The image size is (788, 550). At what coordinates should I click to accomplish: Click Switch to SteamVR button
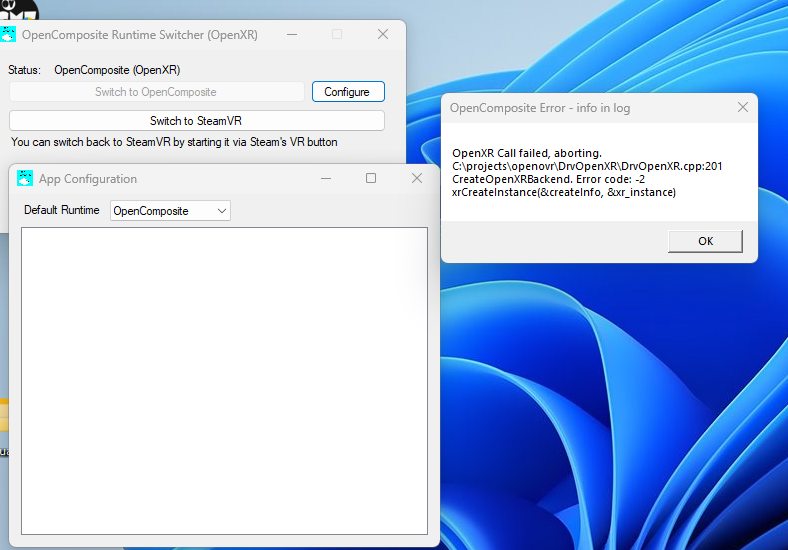pyautogui.click(x=196, y=121)
